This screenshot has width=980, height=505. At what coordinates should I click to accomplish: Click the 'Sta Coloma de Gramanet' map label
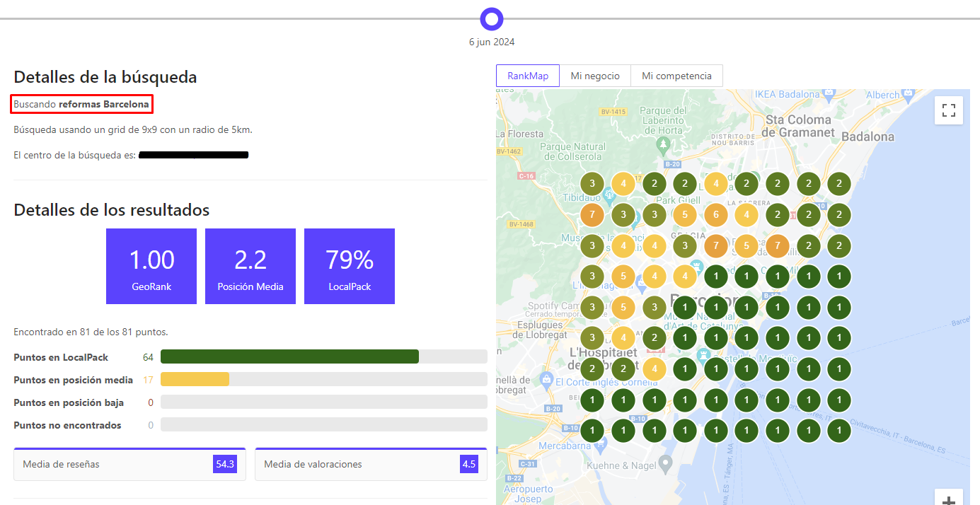[x=799, y=126]
